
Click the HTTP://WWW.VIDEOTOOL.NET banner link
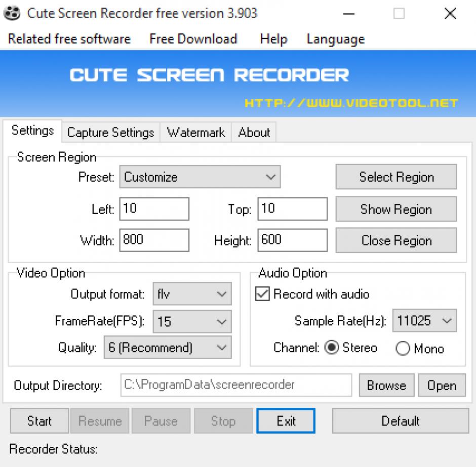click(x=351, y=103)
